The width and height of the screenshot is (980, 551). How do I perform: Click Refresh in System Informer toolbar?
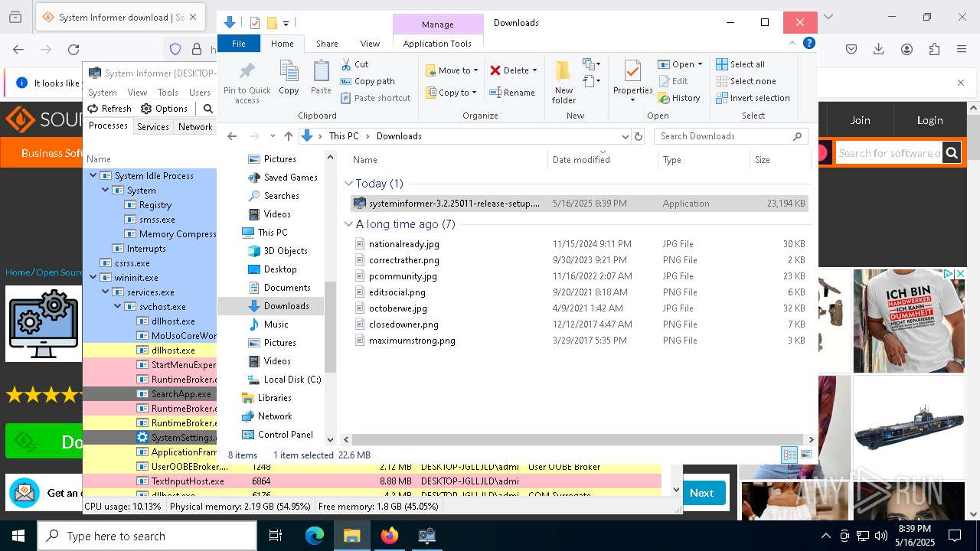click(109, 109)
